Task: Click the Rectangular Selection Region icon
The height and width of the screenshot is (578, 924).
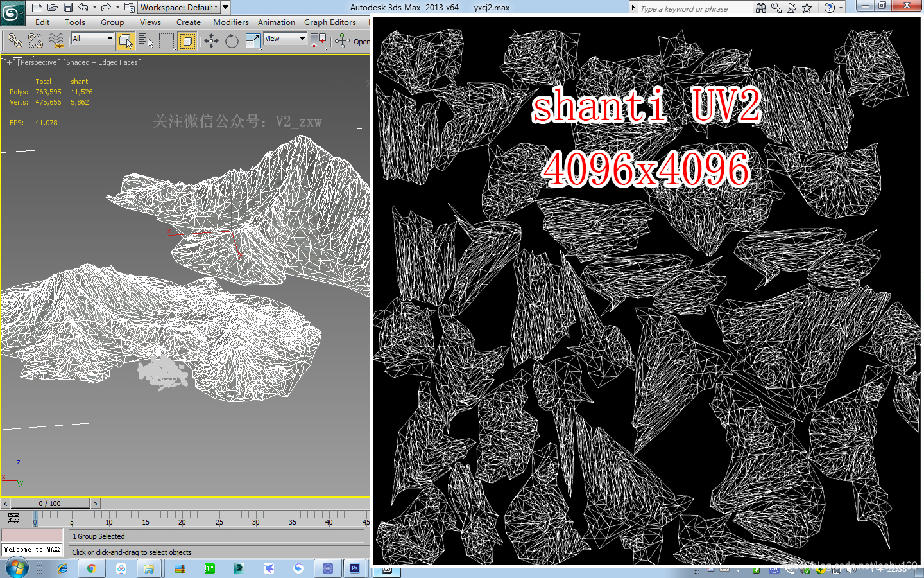Action: click(x=167, y=41)
